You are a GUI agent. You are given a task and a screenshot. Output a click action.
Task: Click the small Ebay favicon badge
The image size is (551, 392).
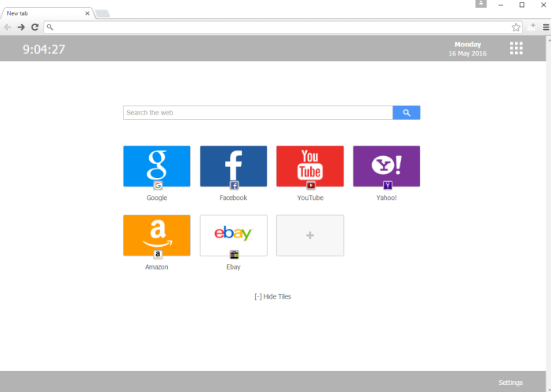click(234, 255)
